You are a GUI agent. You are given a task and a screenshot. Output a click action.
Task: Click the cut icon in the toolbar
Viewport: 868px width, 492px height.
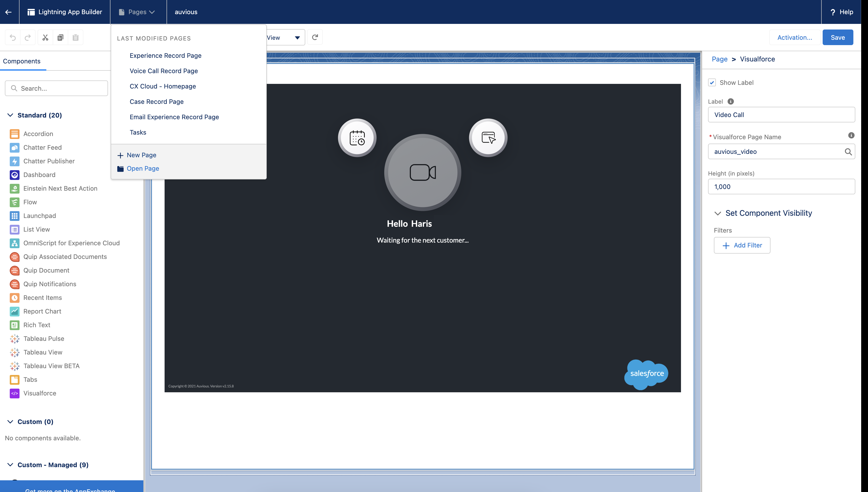[45, 37]
